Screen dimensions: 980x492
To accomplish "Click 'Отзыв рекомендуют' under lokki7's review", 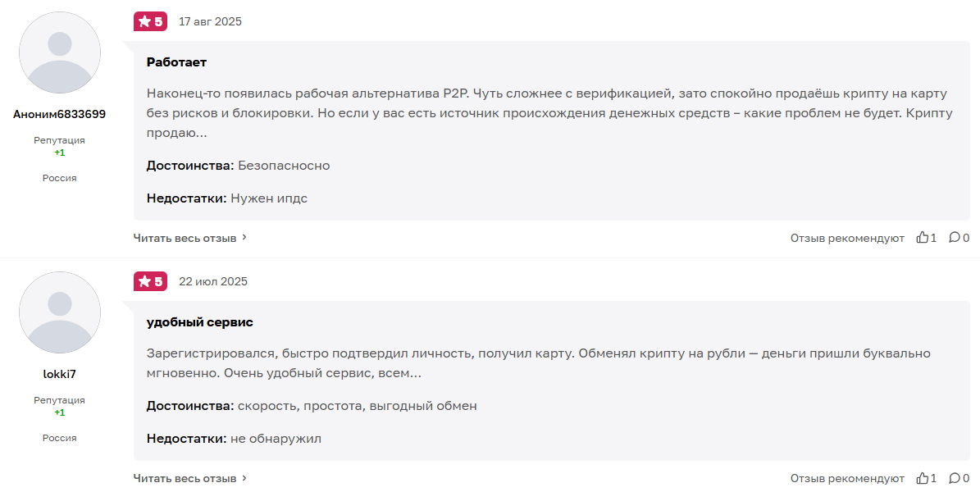I will pos(847,478).
